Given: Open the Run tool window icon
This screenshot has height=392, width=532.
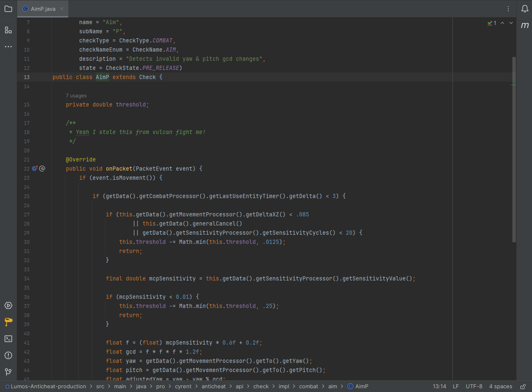Looking at the screenshot, I should 8,305.
